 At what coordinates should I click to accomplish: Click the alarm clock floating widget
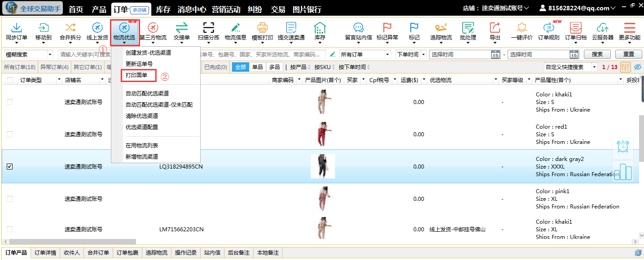click(623, 147)
